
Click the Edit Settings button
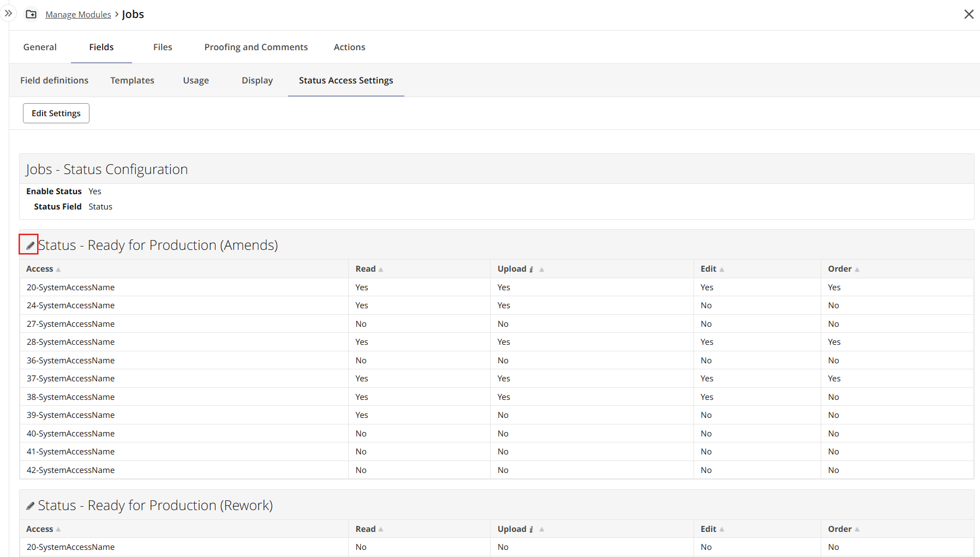56,113
